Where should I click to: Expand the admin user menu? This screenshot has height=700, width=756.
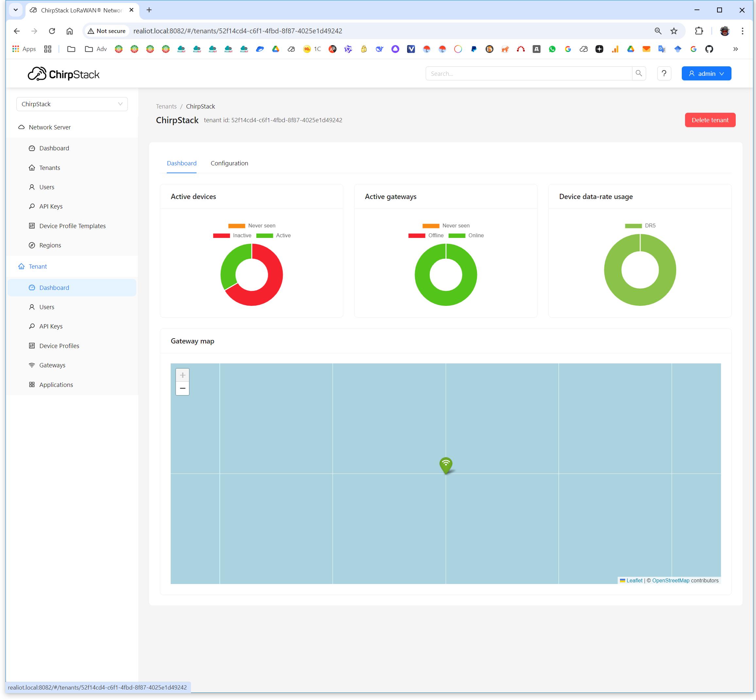point(706,74)
